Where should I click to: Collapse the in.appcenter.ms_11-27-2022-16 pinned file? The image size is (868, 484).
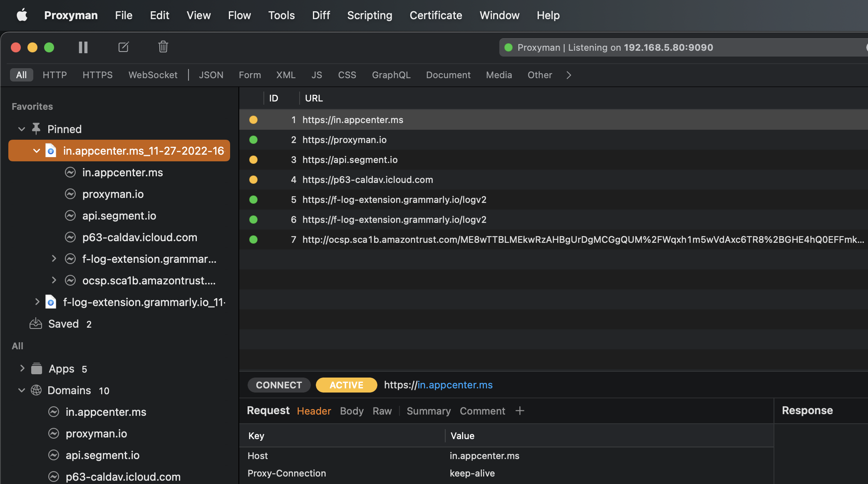point(37,151)
